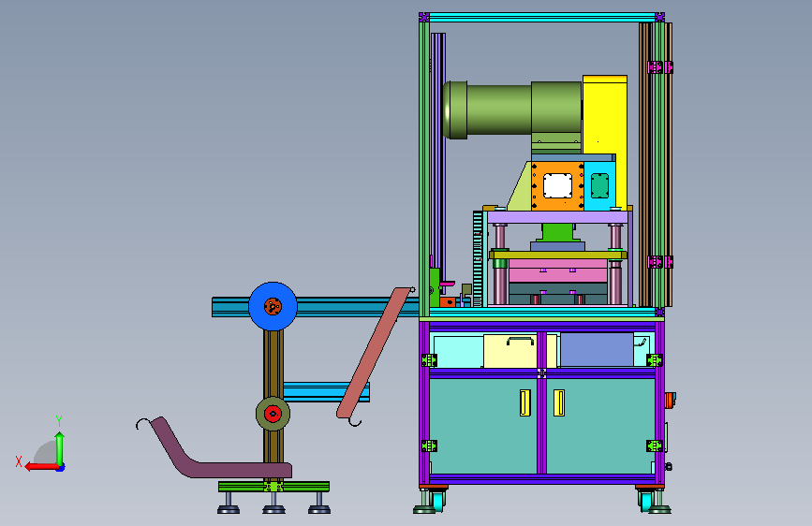
Task: Select the lavender top plate of the press
Action: click(x=558, y=217)
